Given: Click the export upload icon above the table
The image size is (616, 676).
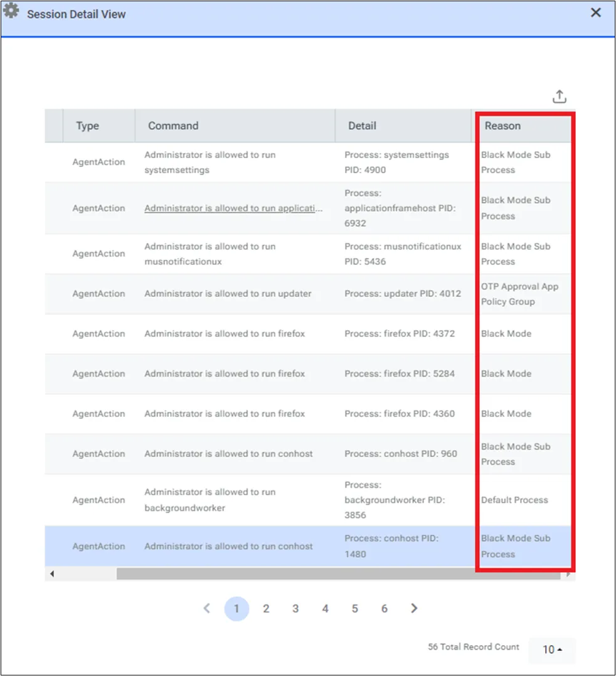Looking at the screenshot, I should [x=559, y=97].
